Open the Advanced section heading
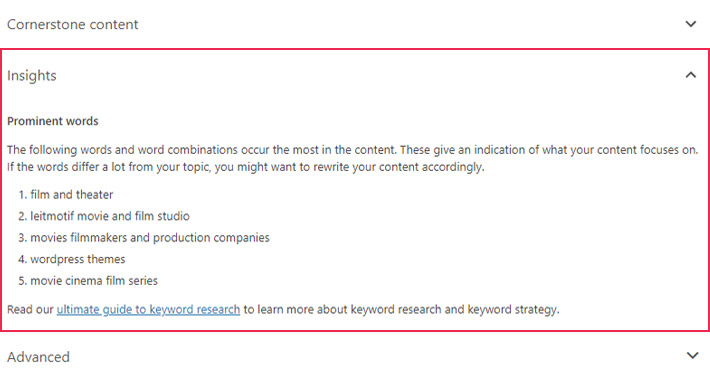710x378 pixels. [x=38, y=357]
